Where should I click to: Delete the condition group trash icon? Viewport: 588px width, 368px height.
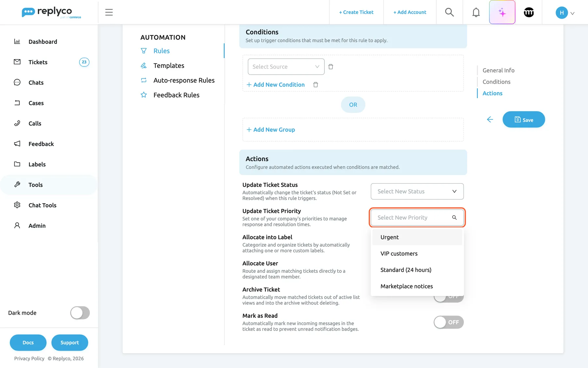pyautogui.click(x=316, y=85)
